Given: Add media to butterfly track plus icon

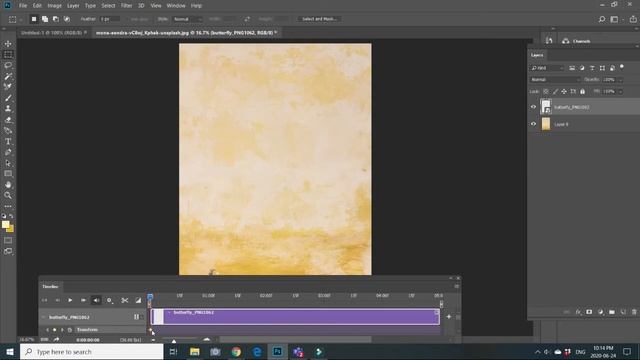Looking at the screenshot, I should point(449,317).
